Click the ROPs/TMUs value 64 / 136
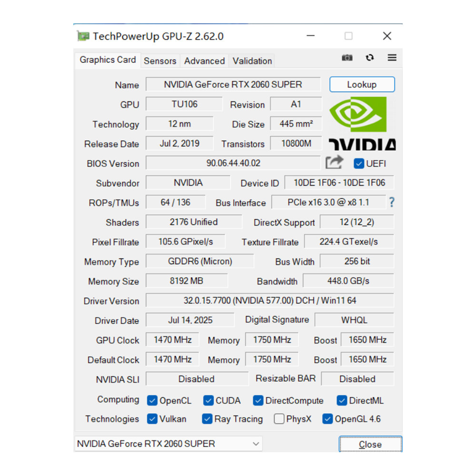476x476 pixels. point(176,202)
